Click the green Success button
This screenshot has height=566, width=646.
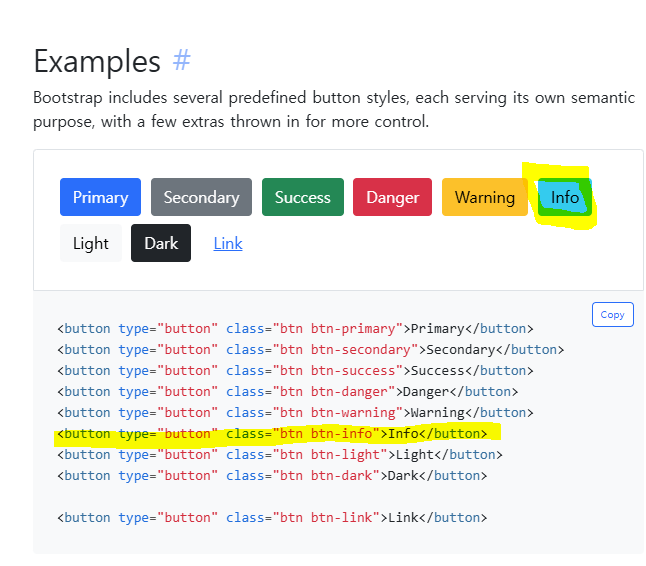point(303,197)
